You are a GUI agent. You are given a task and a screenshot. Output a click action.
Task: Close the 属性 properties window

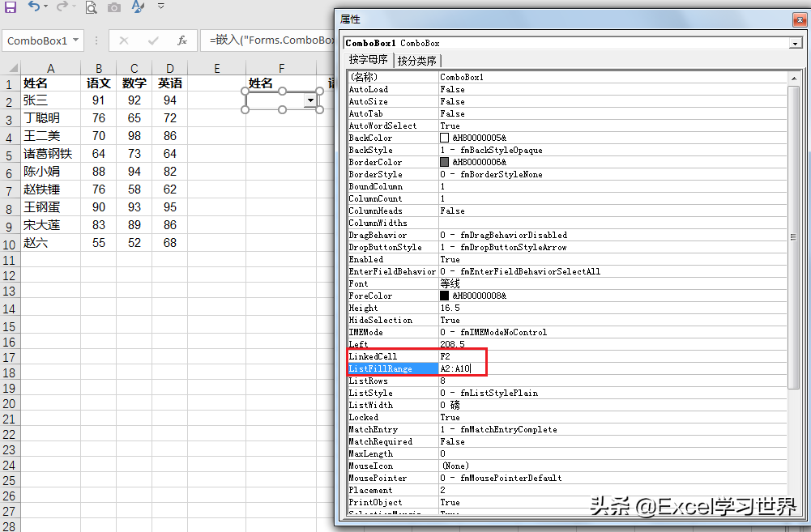tap(800, 19)
